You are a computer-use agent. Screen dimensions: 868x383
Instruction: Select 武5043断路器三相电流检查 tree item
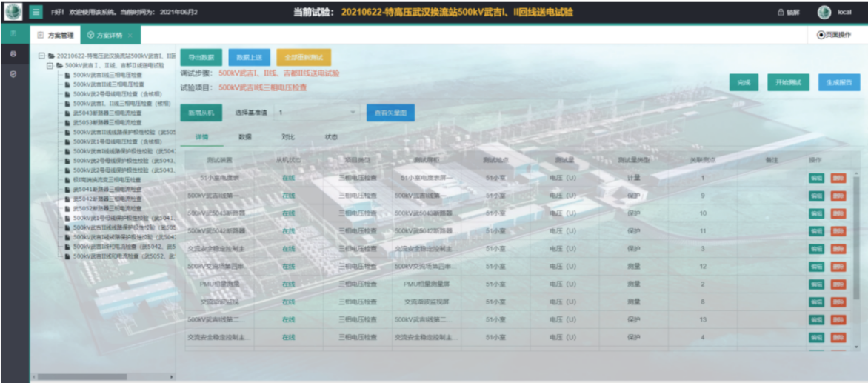coord(107,113)
